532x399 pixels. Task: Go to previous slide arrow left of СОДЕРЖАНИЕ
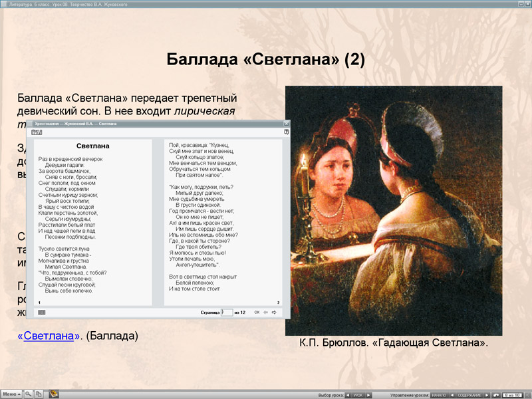[x=452, y=395]
